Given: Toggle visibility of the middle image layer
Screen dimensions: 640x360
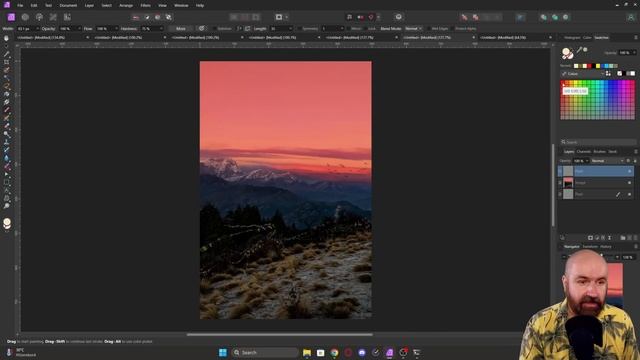Looking at the screenshot, I should [x=630, y=183].
